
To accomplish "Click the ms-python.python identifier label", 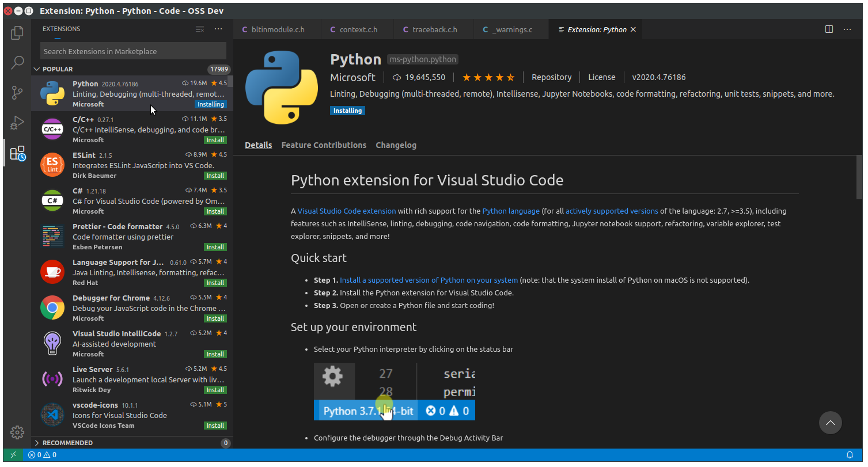I will (x=423, y=59).
